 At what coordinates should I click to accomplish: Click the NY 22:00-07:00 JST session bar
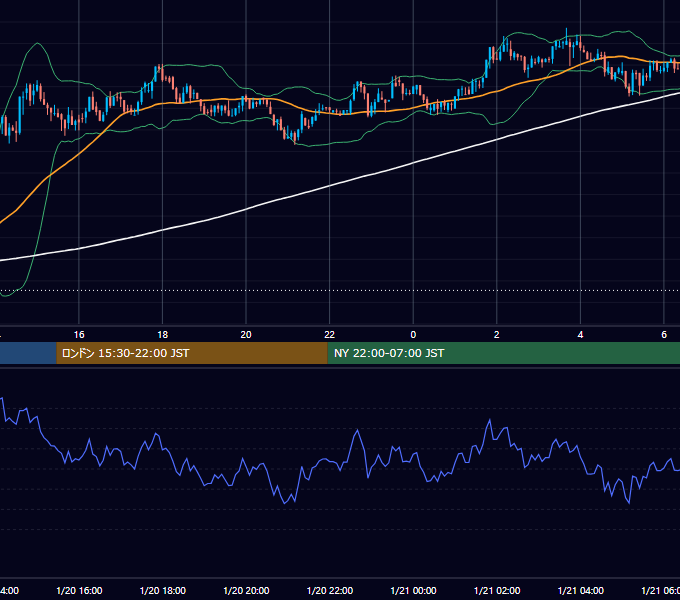503,353
